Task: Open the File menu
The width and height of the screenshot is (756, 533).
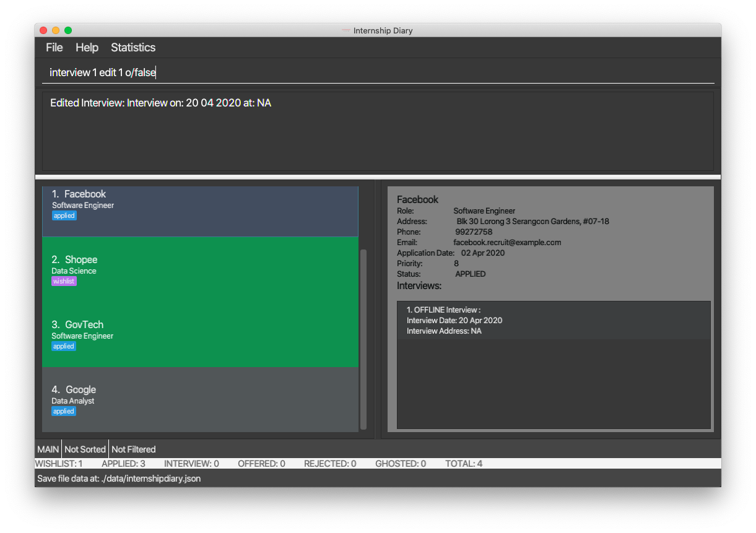Action: 54,48
